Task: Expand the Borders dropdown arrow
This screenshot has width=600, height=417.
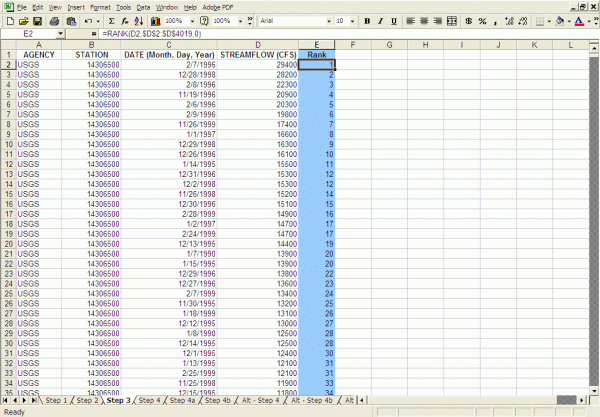Action: click(x=549, y=21)
